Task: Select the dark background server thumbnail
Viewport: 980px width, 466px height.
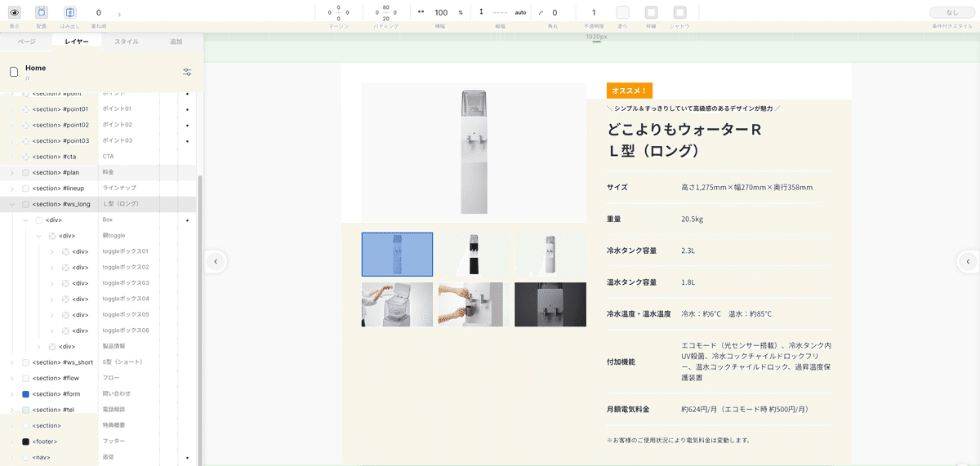Action: point(550,304)
